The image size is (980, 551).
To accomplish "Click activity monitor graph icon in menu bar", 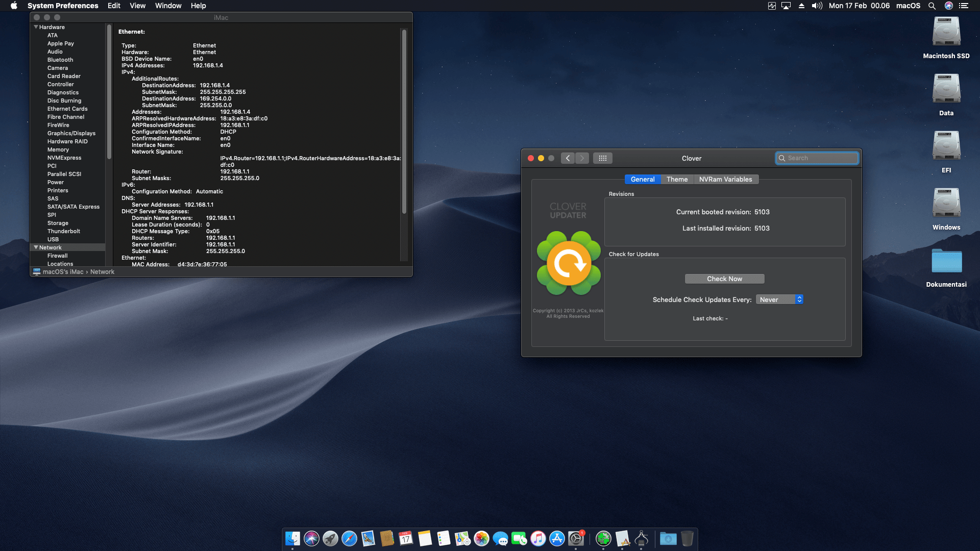I will [x=772, y=6].
